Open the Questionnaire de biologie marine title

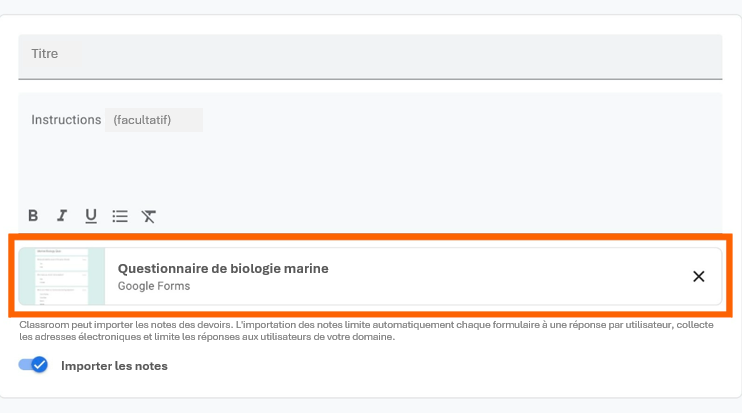point(223,268)
